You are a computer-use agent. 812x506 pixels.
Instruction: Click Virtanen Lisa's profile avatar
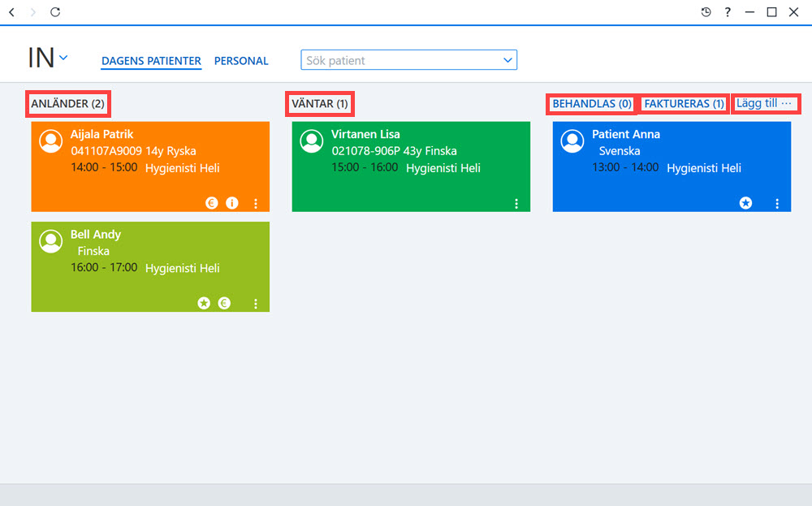click(x=312, y=141)
